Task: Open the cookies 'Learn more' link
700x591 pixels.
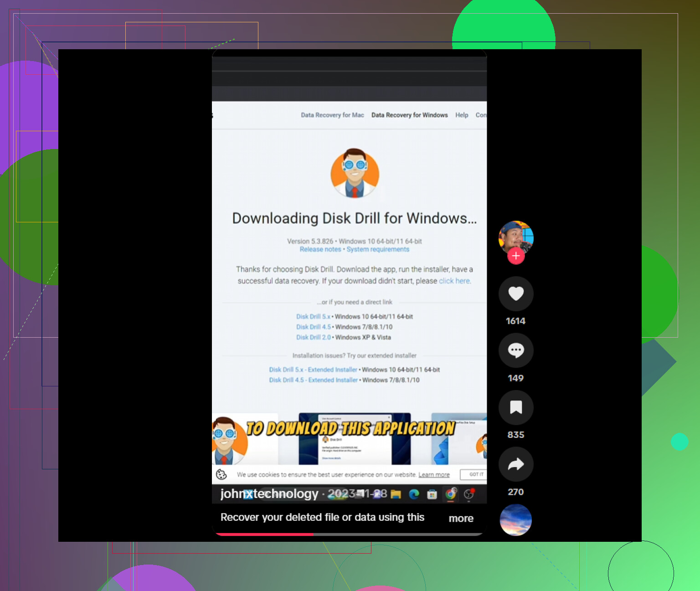Action: click(x=434, y=475)
